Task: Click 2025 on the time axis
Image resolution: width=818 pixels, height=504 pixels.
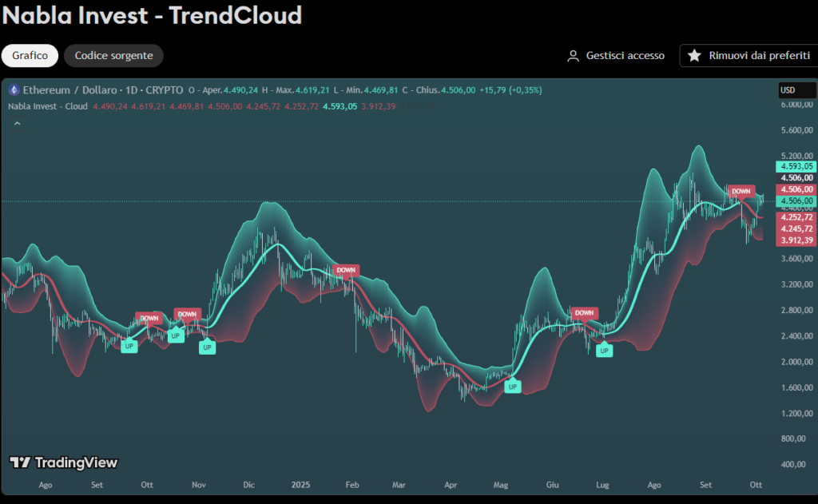Action: point(300,485)
